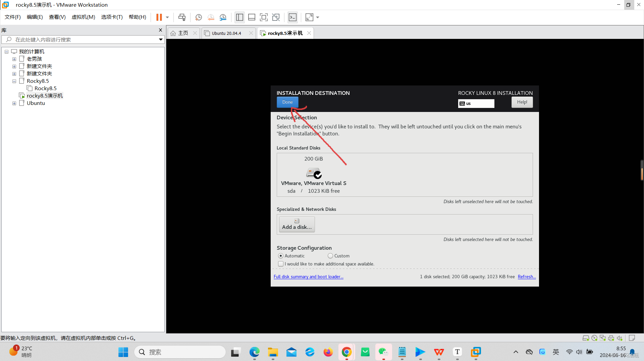644x361 pixels.
Task: Open the power options dropdown arrow
Action: click(167, 17)
